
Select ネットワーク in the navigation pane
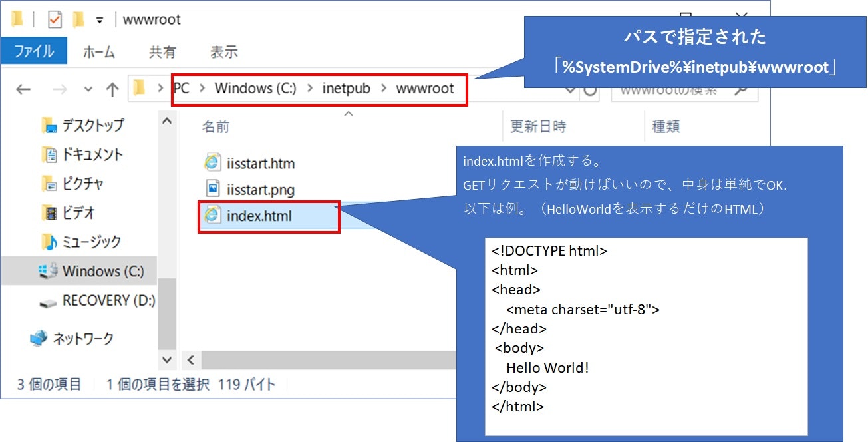(83, 338)
